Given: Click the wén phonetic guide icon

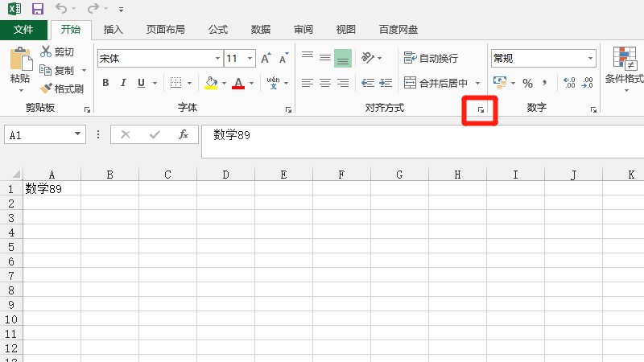Looking at the screenshot, I should coord(273,83).
